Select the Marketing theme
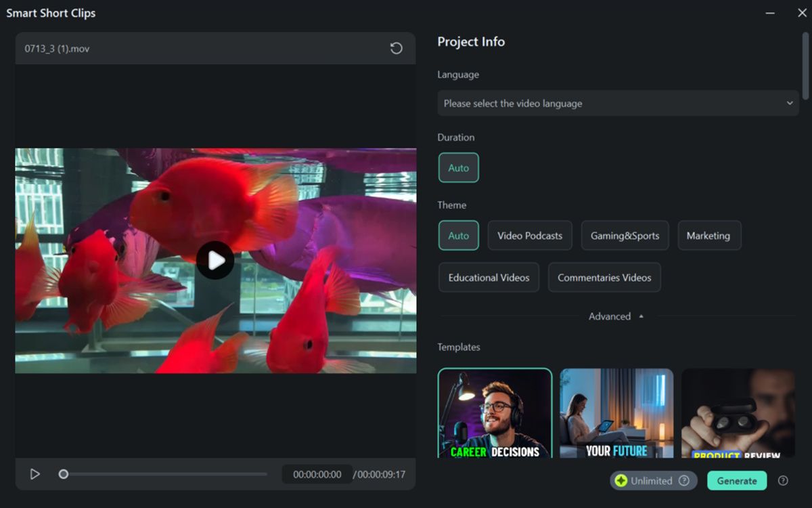Image resolution: width=812 pixels, height=508 pixels. (x=709, y=235)
